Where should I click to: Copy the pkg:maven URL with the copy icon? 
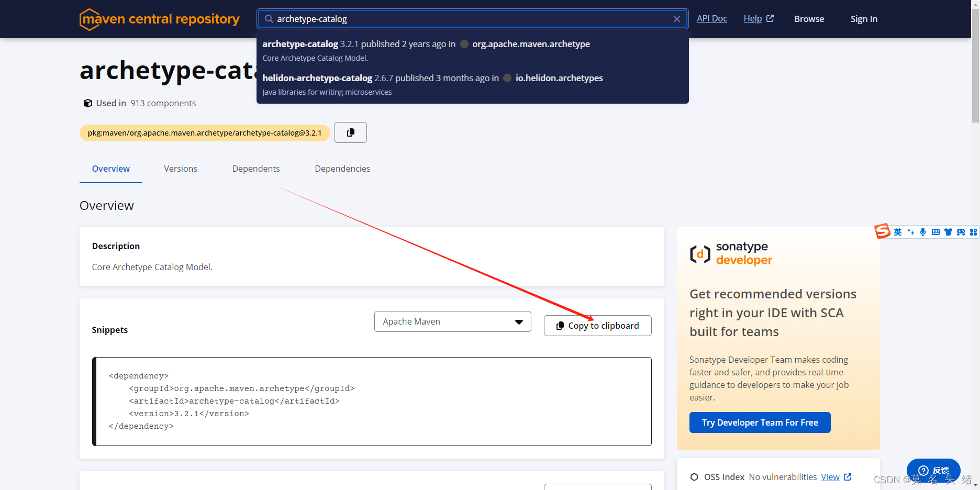click(x=350, y=132)
